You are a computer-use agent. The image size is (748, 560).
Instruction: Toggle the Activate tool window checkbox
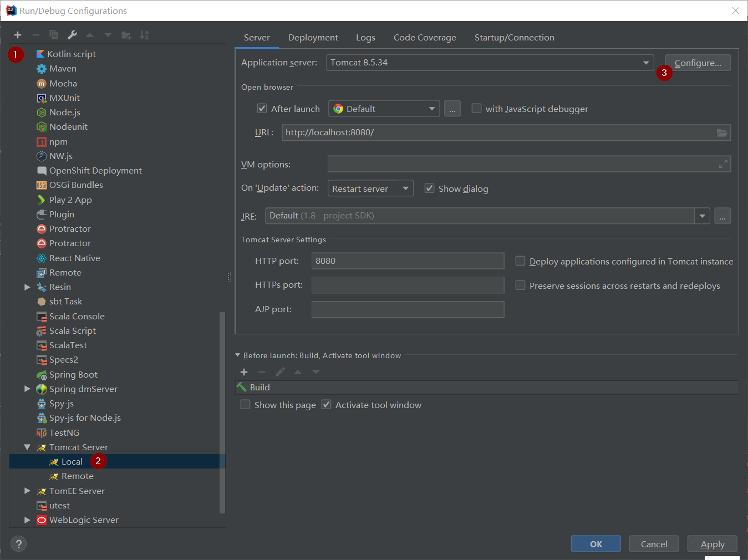click(x=326, y=405)
